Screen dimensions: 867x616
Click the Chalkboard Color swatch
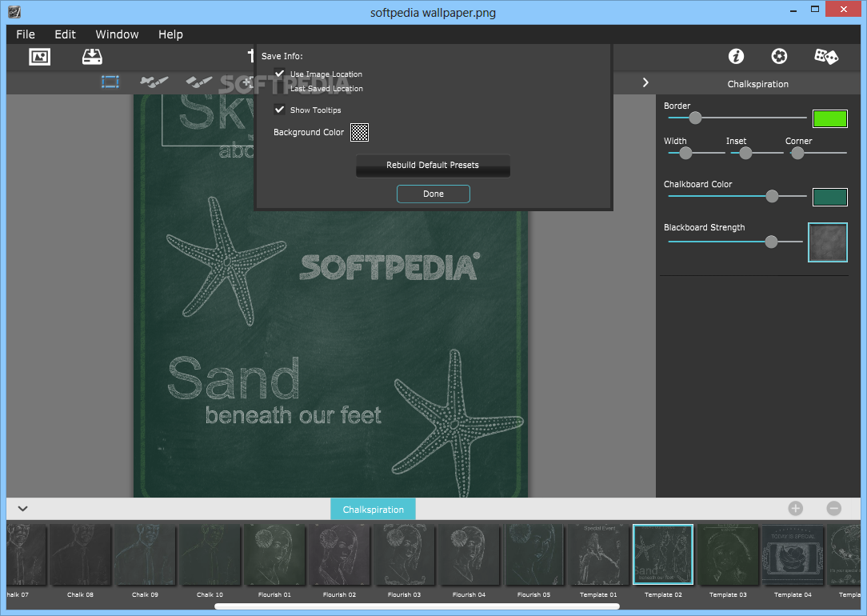tap(830, 197)
